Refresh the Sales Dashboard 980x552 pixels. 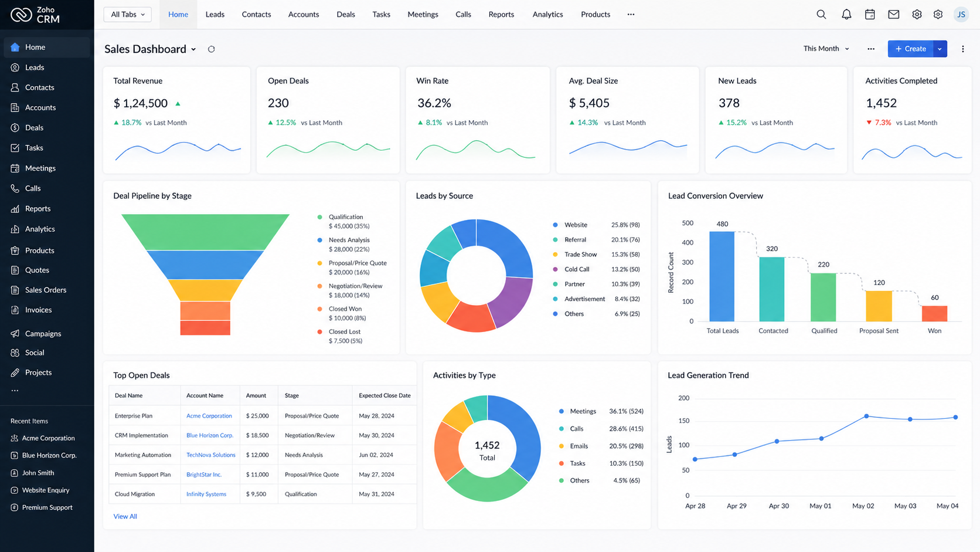(212, 49)
